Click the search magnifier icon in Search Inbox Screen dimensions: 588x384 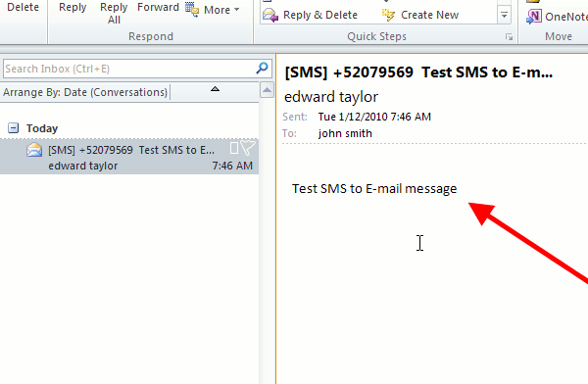click(262, 69)
